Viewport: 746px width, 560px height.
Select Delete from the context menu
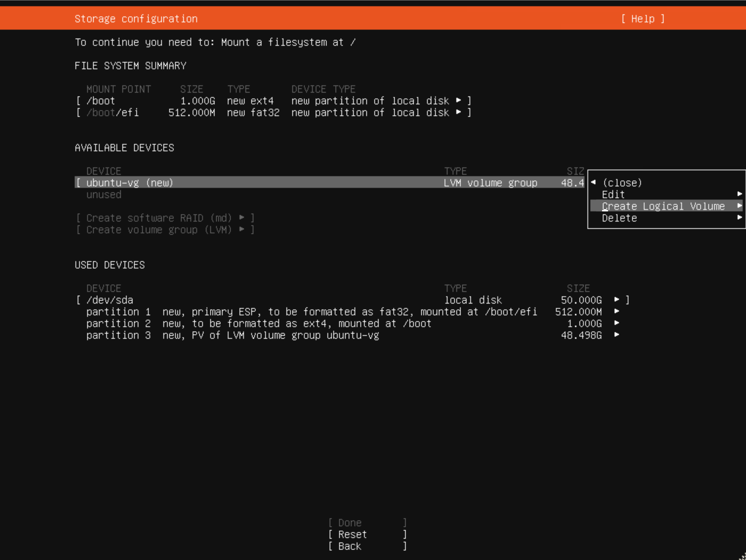click(x=619, y=218)
